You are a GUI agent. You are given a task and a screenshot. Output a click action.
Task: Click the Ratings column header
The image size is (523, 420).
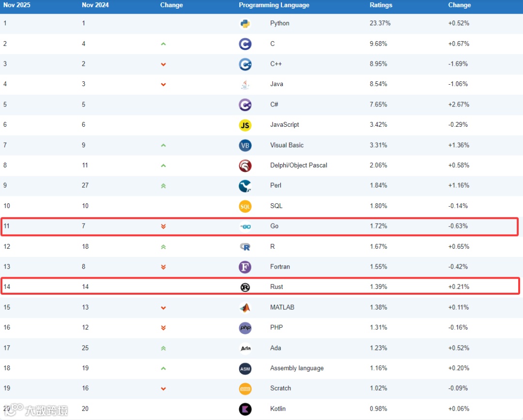click(x=381, y=5)
